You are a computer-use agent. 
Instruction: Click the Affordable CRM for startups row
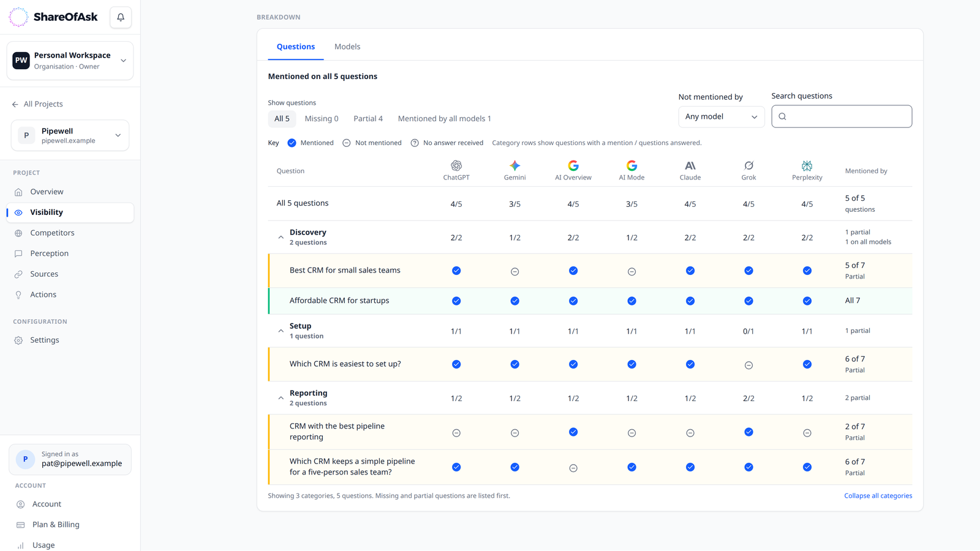(590, 301)
